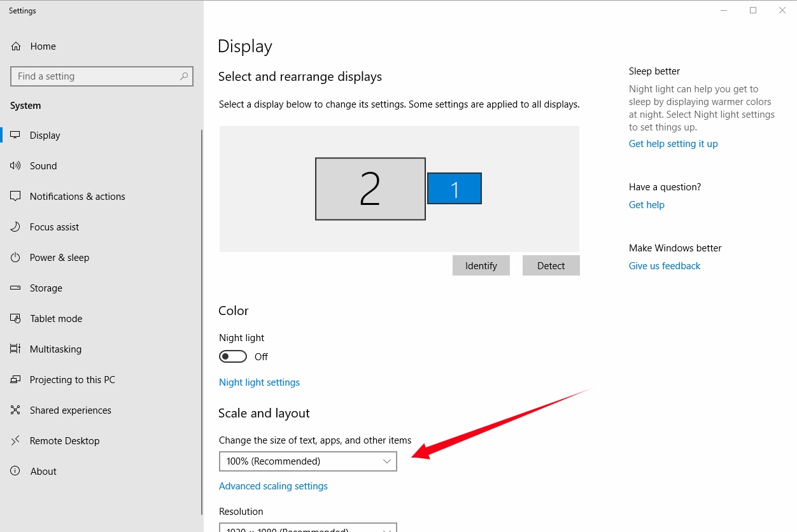Viewport: 797px width, 532px height.
Task: Click the Projecting to this PC icon
Action: tap(16, 380)
